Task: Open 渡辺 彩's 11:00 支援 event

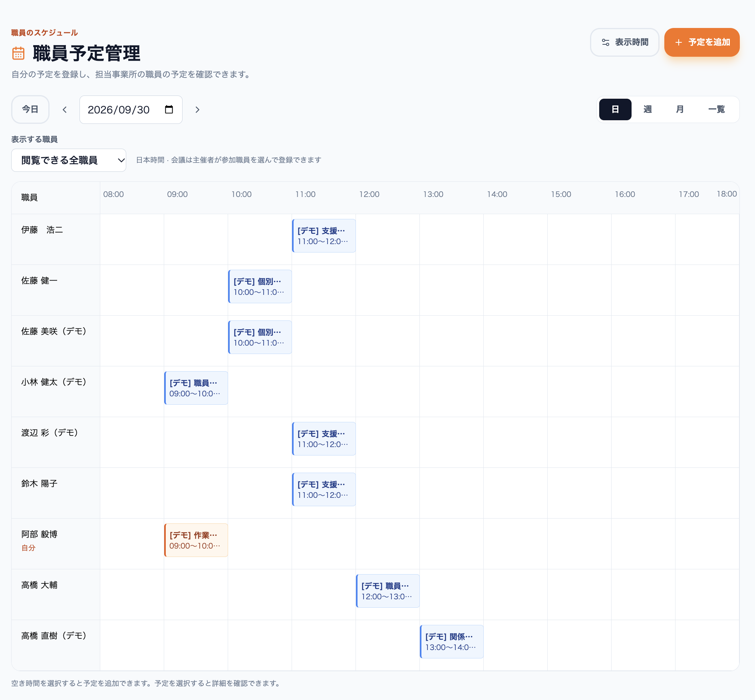Action: (x=324, y=439)
